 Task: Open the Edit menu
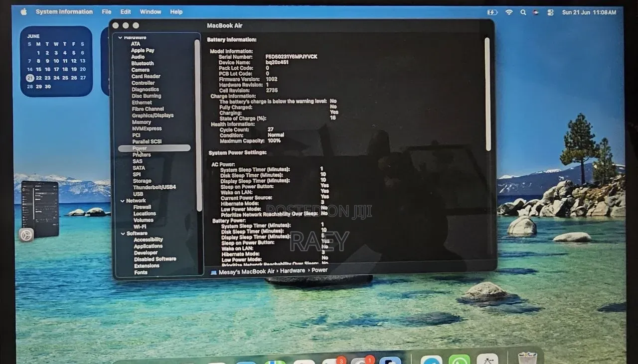[x=126, y=11]
